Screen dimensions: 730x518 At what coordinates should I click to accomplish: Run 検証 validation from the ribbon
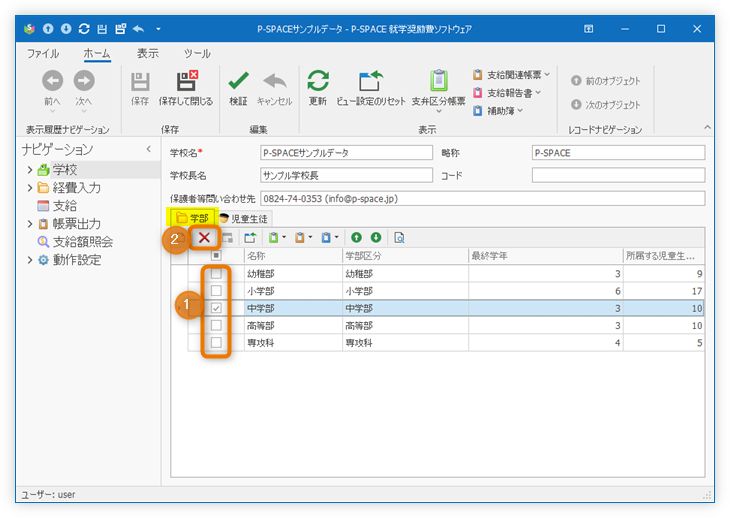click(x=238, y=88)
